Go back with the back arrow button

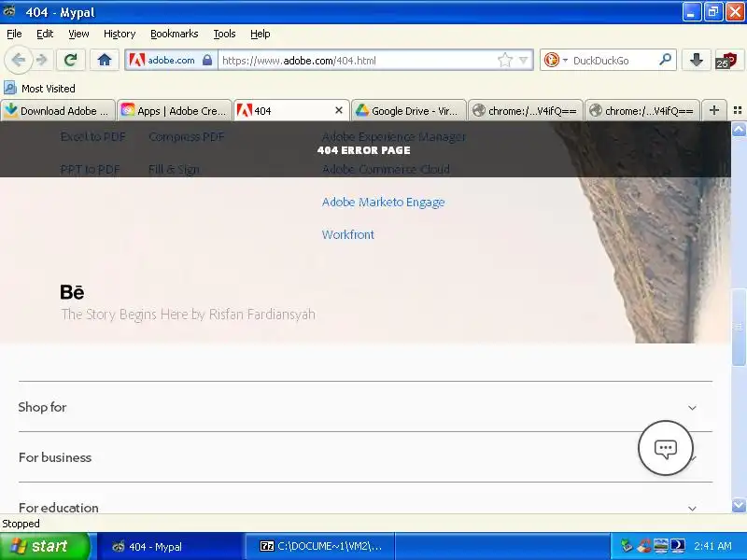pos(19,60)
